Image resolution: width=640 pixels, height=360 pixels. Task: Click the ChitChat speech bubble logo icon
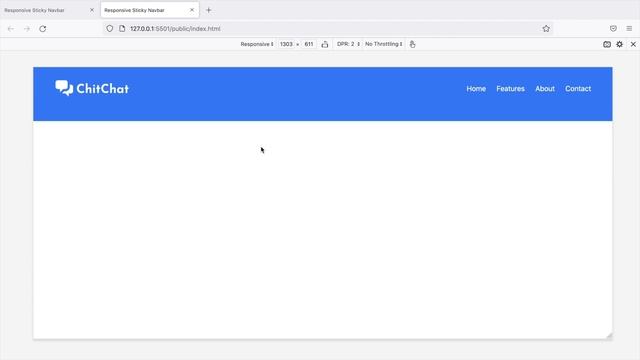(x=64, y=88)
